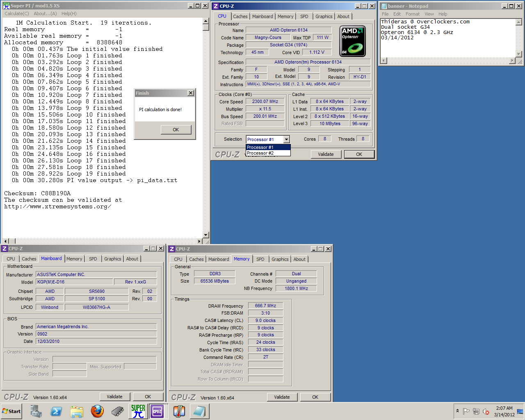
Task: Open Help menu in Notepad
Action: pos(443,14)
